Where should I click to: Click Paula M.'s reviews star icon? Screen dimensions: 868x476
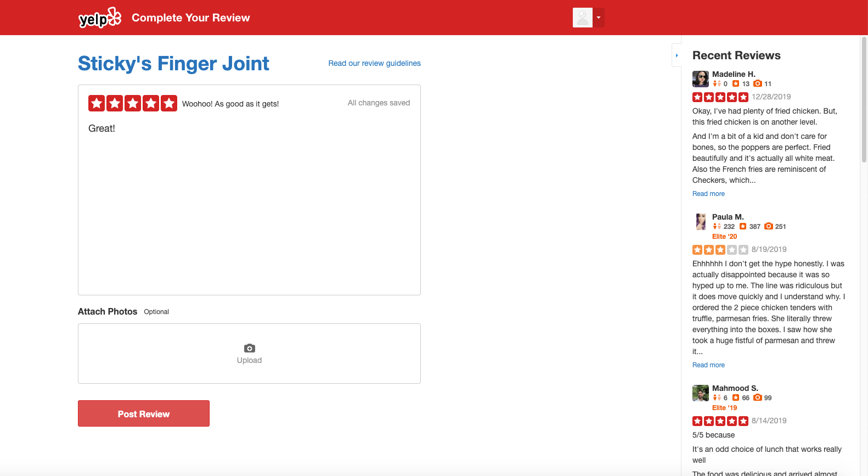pos(743,226)
